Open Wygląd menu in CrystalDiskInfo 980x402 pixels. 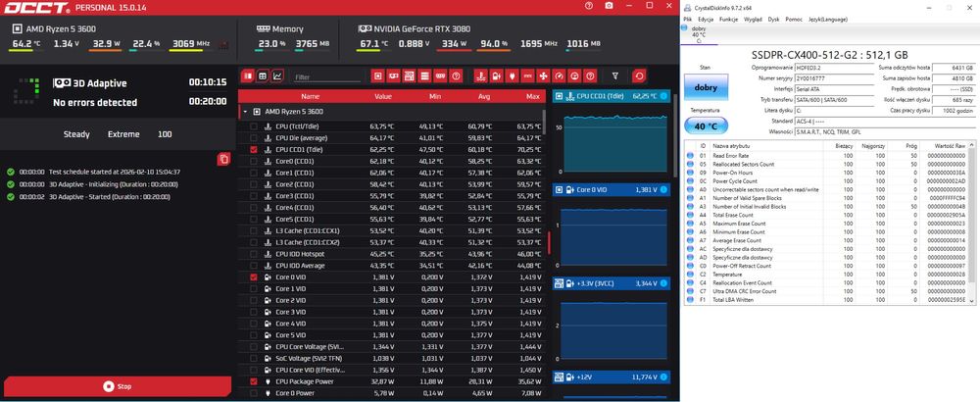click(x=753, y=20)
